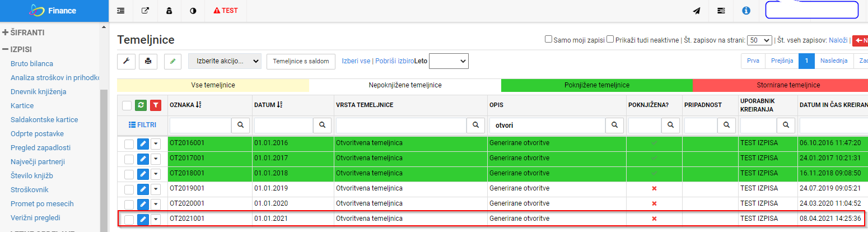Click the paper plane send icon
Image resolution: width=868 pixels, height=232 pixels.
tap(697, 11)
